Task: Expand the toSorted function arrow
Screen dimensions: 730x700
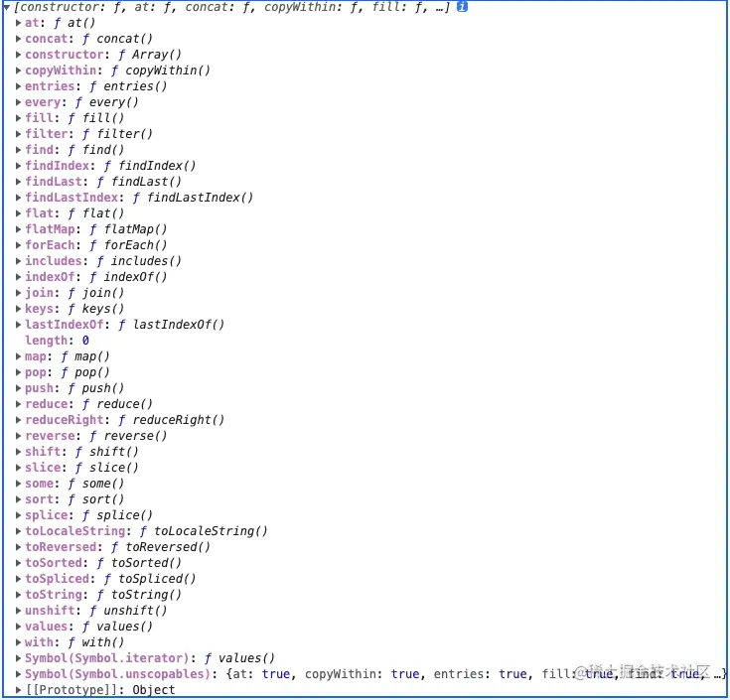Action: [x=18, y=562]
